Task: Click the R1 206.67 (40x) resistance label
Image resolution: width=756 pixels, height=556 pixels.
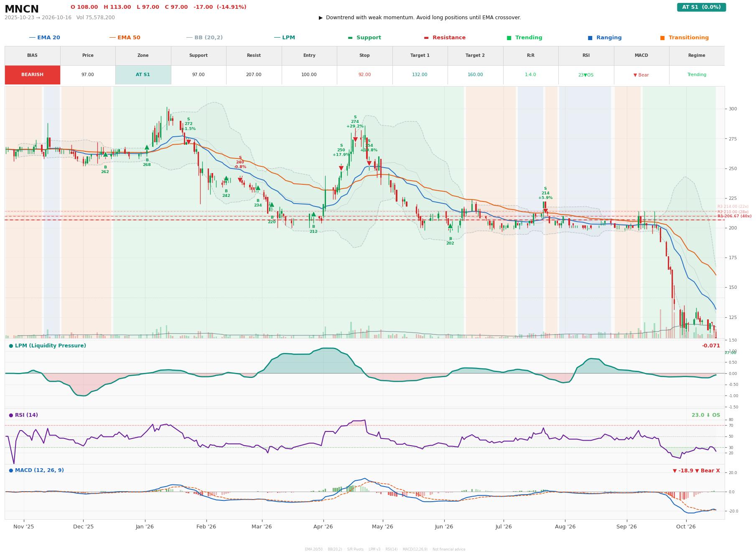Action: pyautogui.click(x=734, y=217)
